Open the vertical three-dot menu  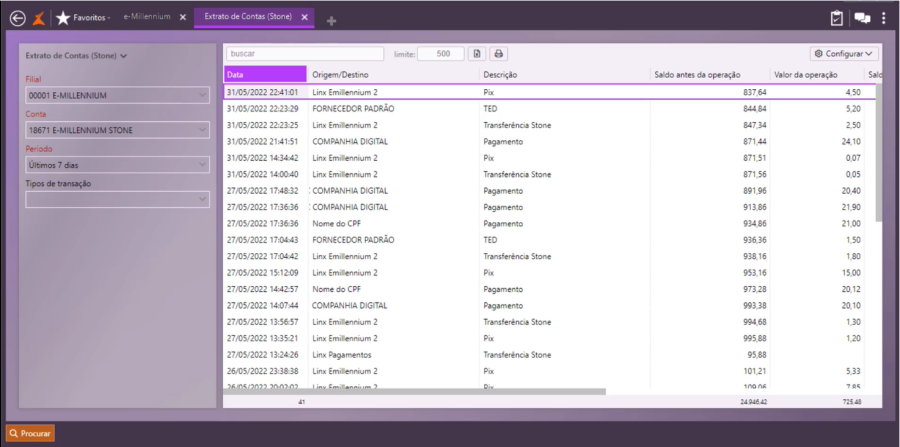click(x=883, y=18)
